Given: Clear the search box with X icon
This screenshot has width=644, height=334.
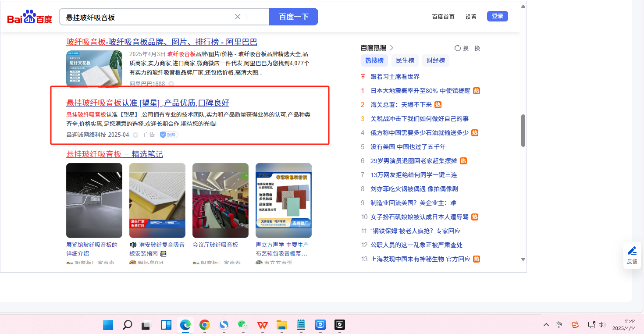Looking at the screenshot, I should pyautogui.click(x=238, y=17).
